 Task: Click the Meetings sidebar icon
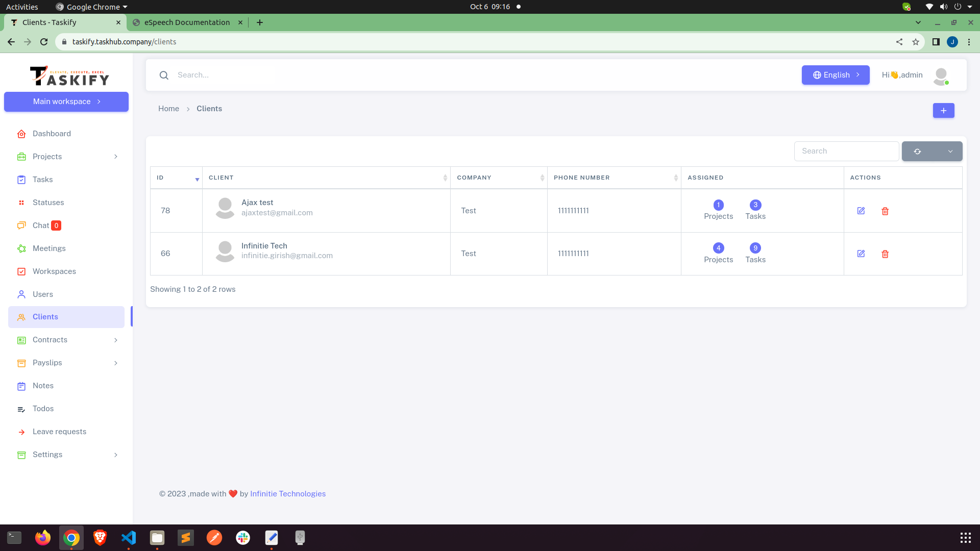21,248
